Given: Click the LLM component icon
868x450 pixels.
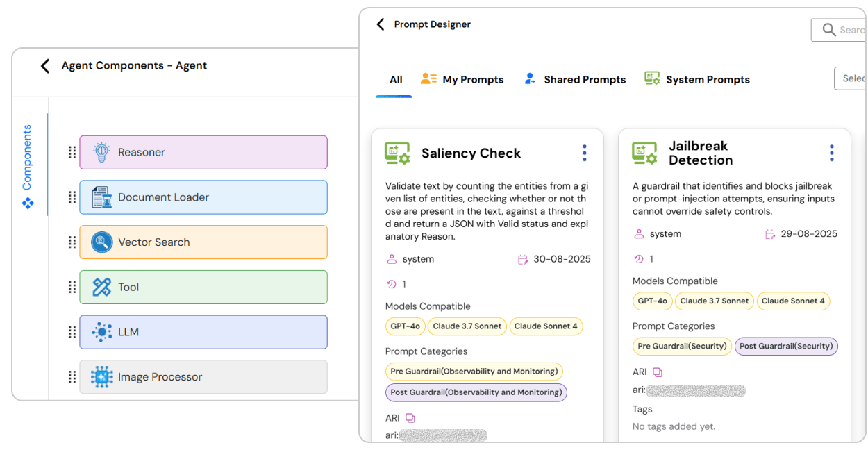Looking at the screenshot, I should 102,332.
